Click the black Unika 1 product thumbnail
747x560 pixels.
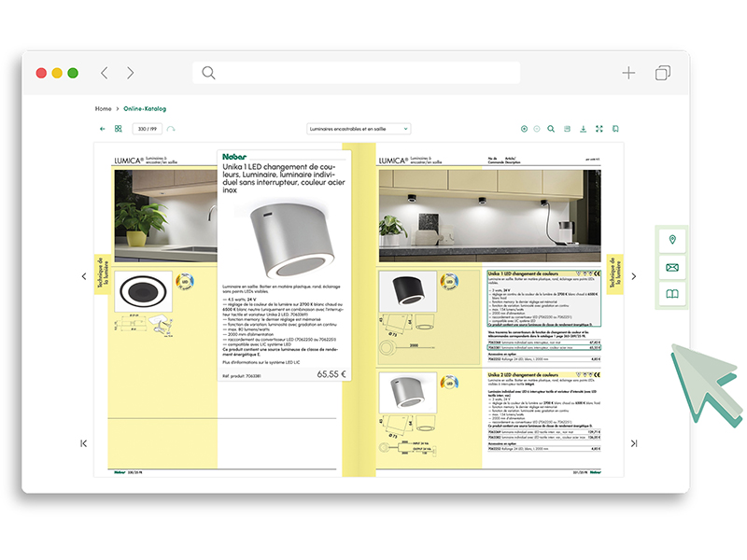coord(408,291)
